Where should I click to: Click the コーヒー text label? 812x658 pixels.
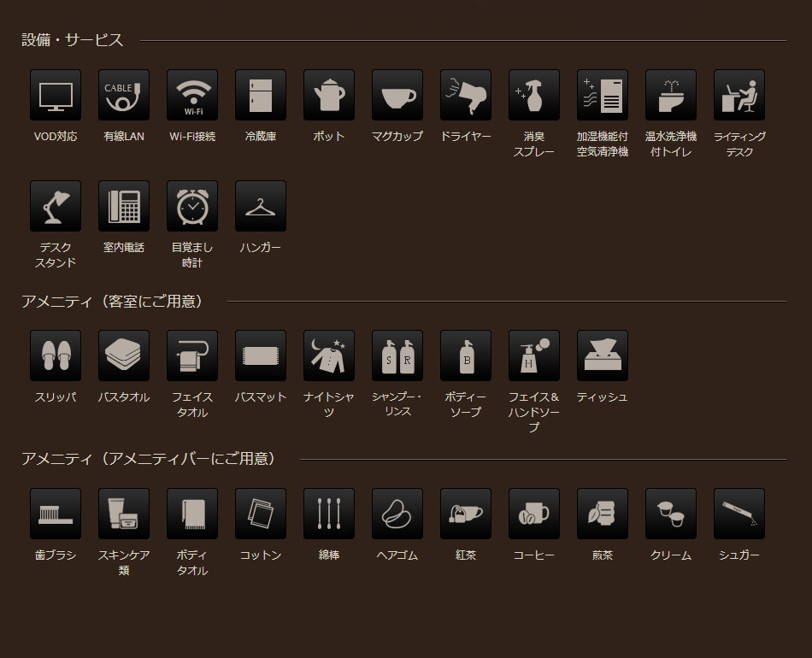[534, 555]
